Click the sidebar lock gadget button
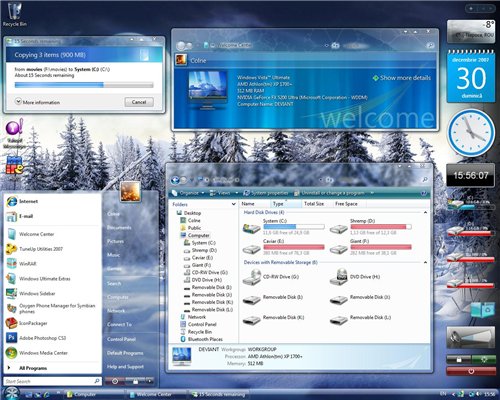The image size is (500, 400). (x=459, y=360)
